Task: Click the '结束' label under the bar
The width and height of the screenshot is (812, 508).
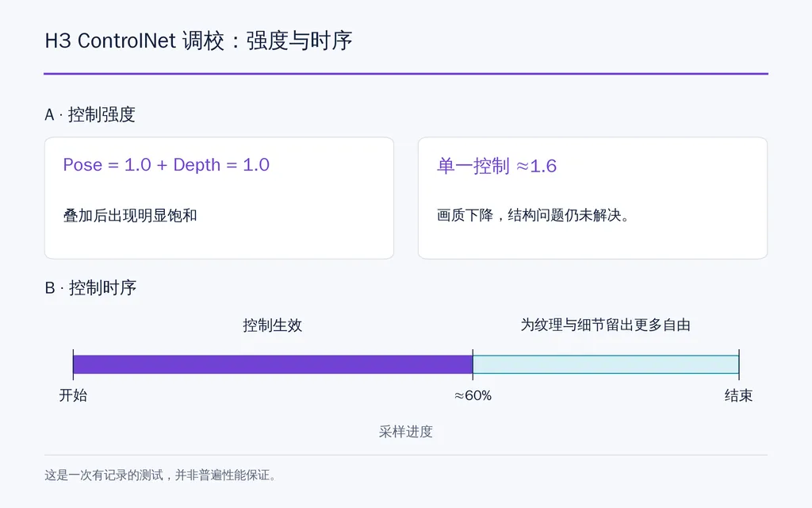Action: tap(738, 395)
